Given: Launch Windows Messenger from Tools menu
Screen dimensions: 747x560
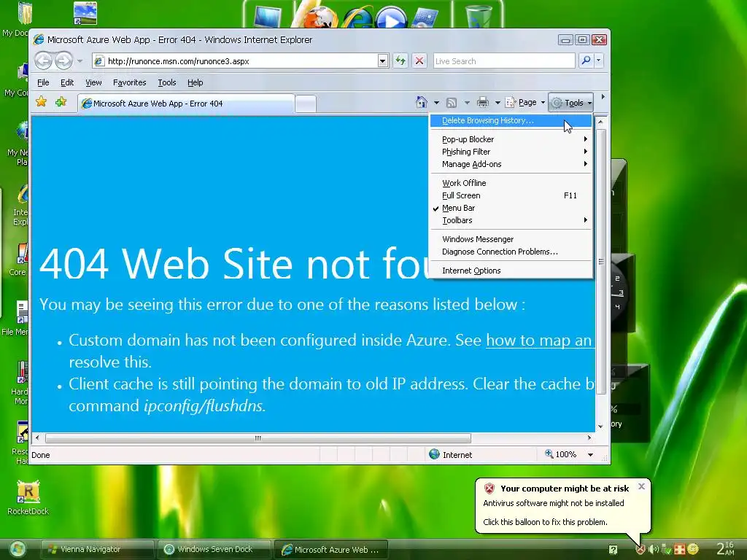Looking at the screenshot, I should [511, 239].
